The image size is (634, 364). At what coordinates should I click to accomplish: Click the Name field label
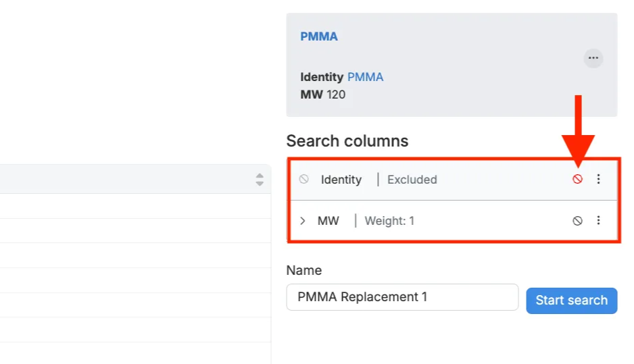click(x=304, y=270)
